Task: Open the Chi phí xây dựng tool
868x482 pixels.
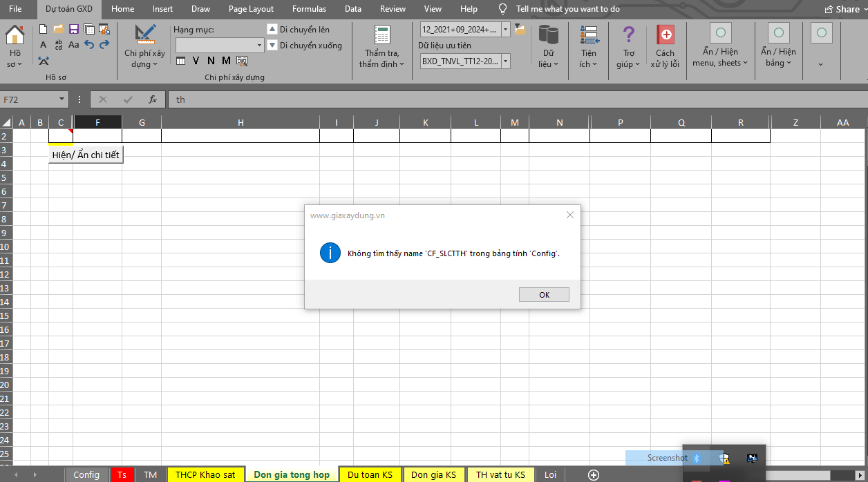Action: (x=144, y=46)
